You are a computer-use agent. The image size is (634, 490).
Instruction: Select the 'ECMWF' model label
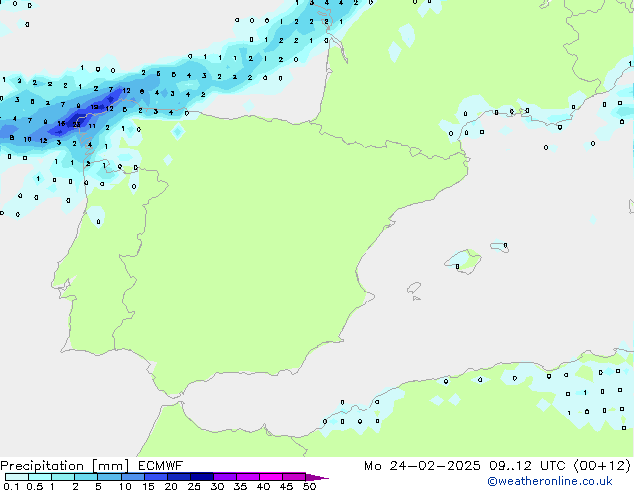coord(161,466)
